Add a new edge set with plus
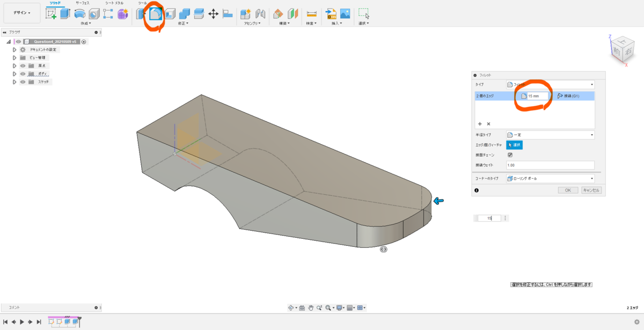Viewport: 644px width, 330px height. point(480,123)
